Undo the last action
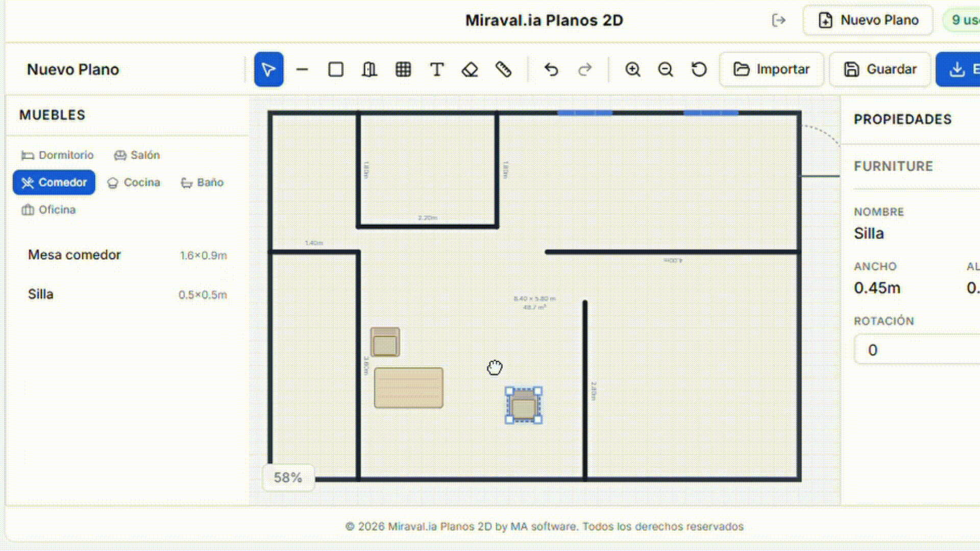The image size is (980, 551). (551, 69)
